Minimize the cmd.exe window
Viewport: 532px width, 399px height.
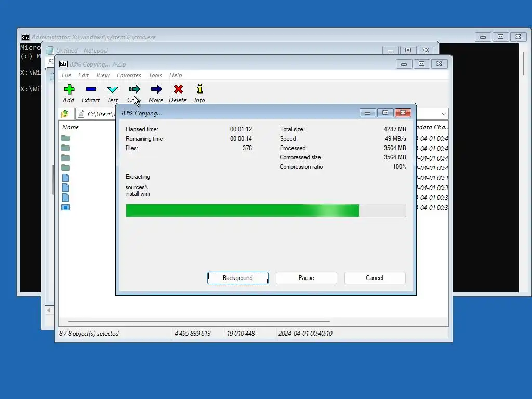[483, 37]
